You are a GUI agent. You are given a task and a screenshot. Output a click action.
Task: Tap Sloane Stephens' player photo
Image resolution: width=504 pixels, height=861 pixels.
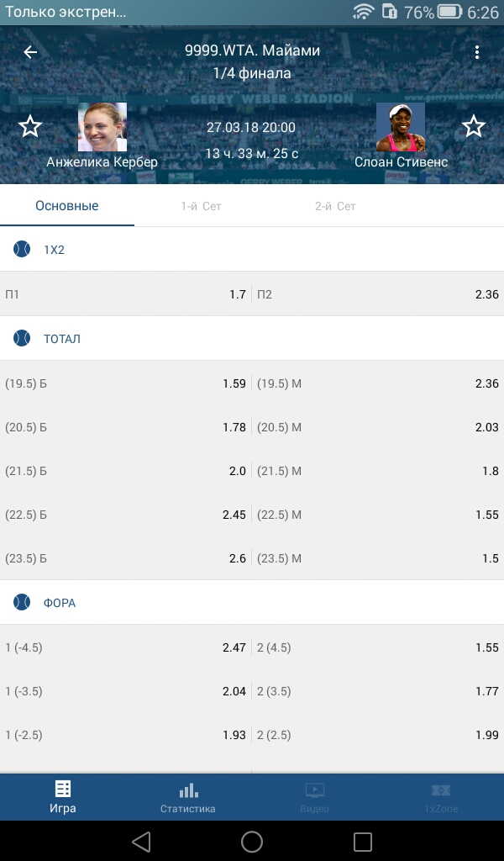click(401, 127)
